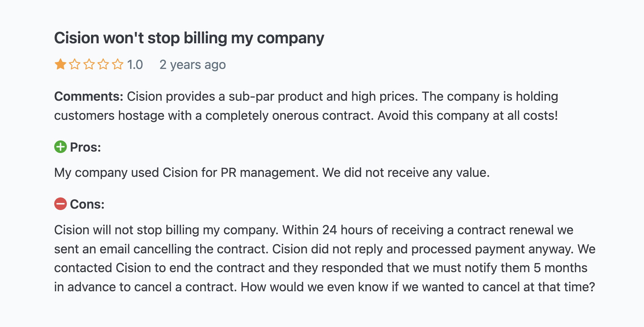This screenshot has height=327, width=644.
Task: Click the bold Comments label
Action: (89, 96)
